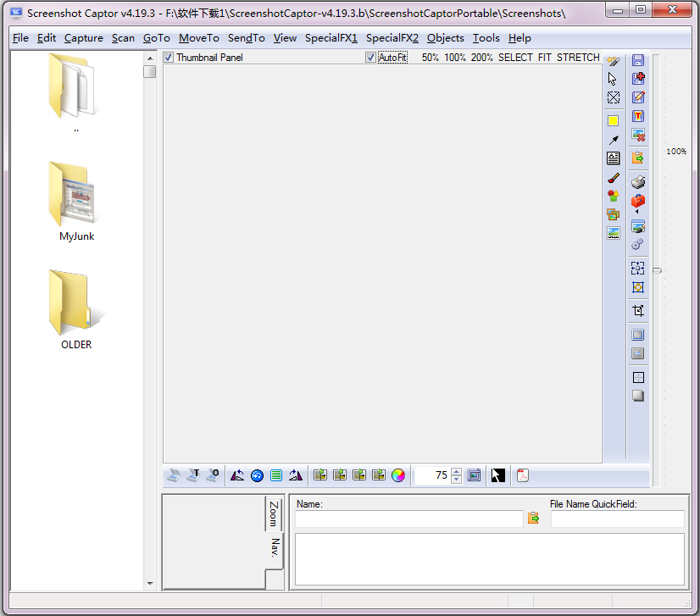Click the landscape image caption tool icon
This screenshot has height=616, width=700.
(x=614, y=233)
